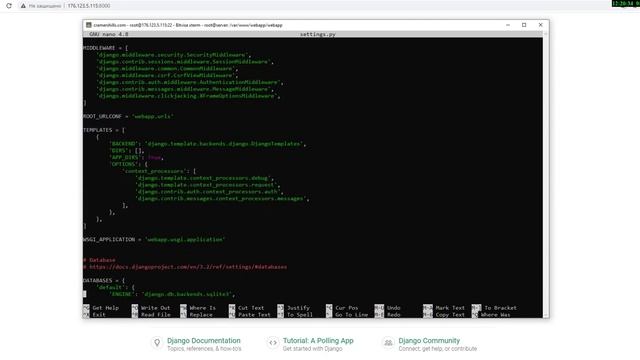Open Tutorial: A Polling App link
This screenshot has height=360, width=640.
pos(318,340)
